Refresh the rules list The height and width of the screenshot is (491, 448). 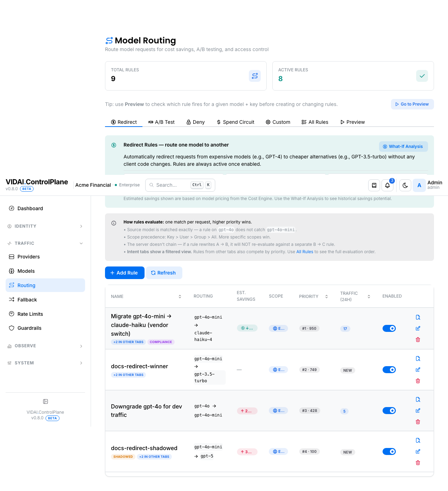[x=164, y=273]
